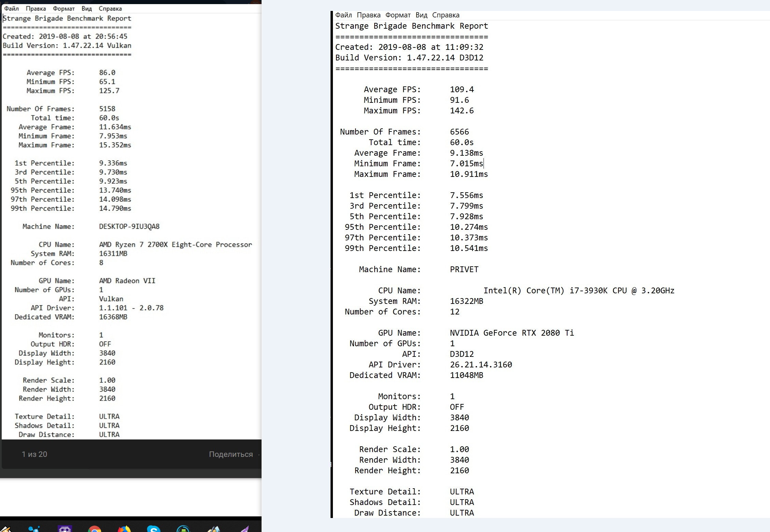Screen dimensions: 770x532
Task: Open Формат menu in the left Notepad
Action: click(64, 9)
